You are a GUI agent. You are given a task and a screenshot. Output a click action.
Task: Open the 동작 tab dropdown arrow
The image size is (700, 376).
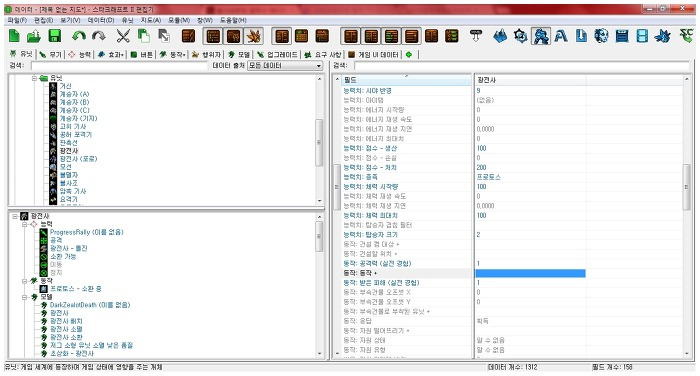tap(184, 55)
